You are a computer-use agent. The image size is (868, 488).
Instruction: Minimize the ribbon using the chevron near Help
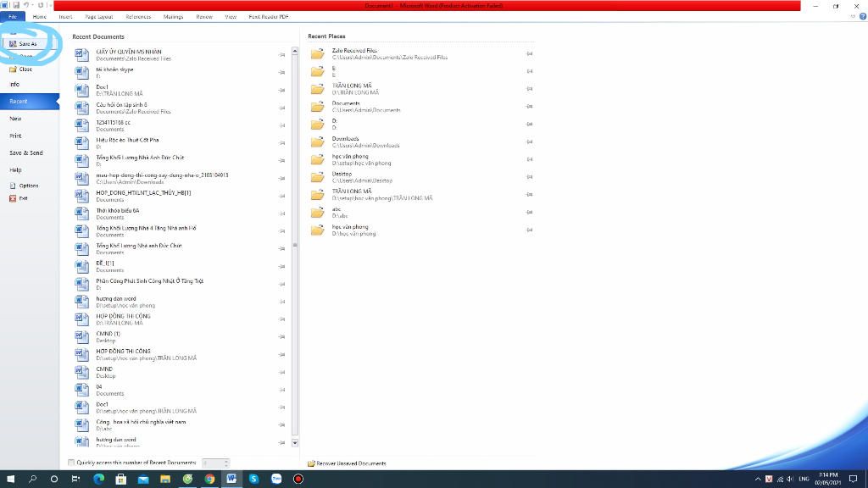click(853, 17)
